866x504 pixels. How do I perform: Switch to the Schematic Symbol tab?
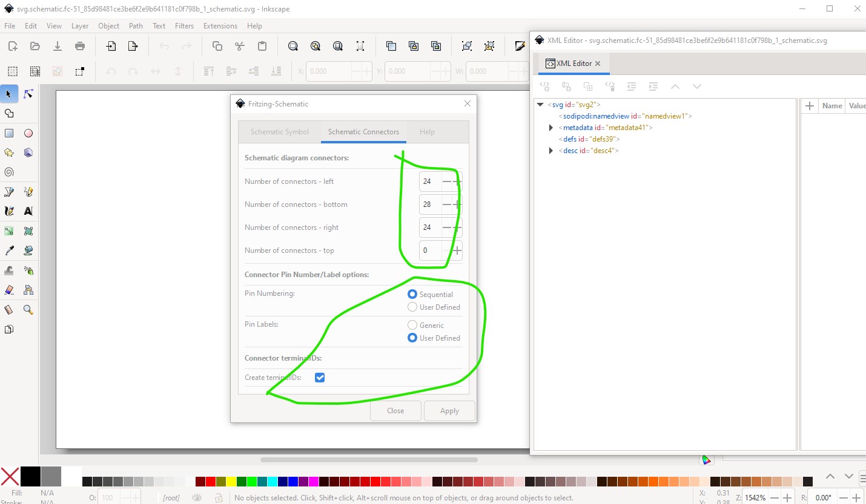pos(280,132)
